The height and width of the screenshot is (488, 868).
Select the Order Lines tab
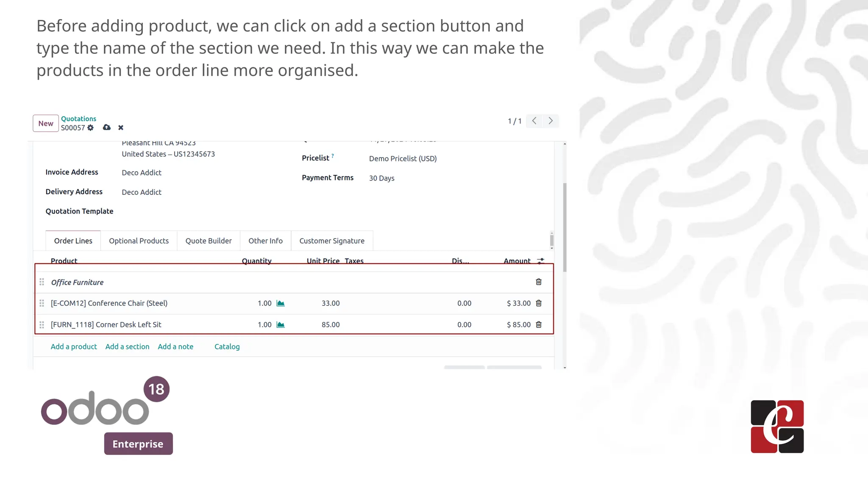[x=73, y=241]
